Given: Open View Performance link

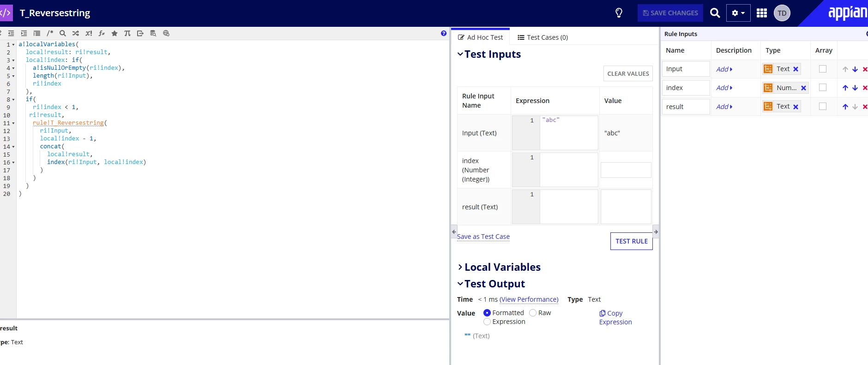Looking at the screenshot, I should tap(529, 299).
